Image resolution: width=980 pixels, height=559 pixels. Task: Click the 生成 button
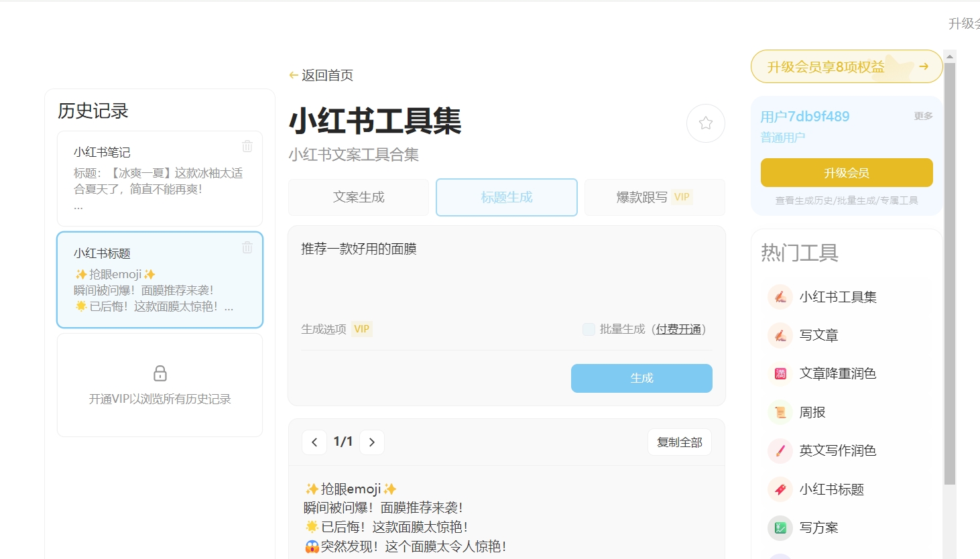(x=641, y=378)
